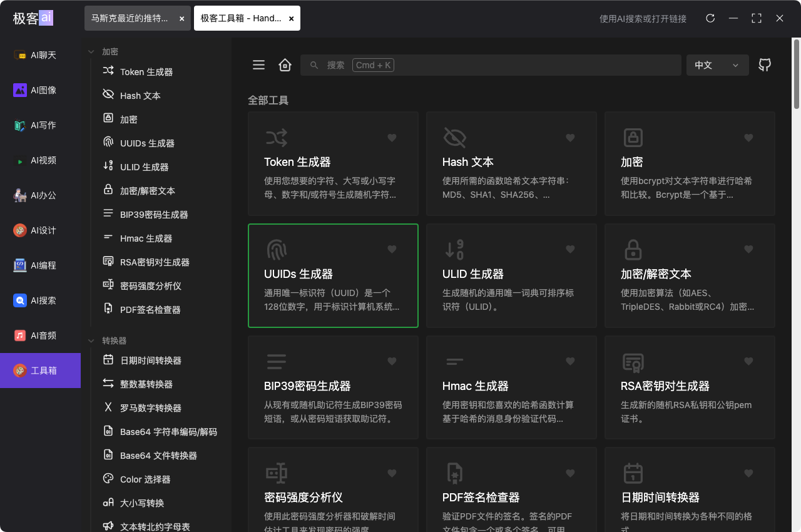Close the 马斯克最近的推特 tab
The image size is (801, 532).
tap(181, 19)
